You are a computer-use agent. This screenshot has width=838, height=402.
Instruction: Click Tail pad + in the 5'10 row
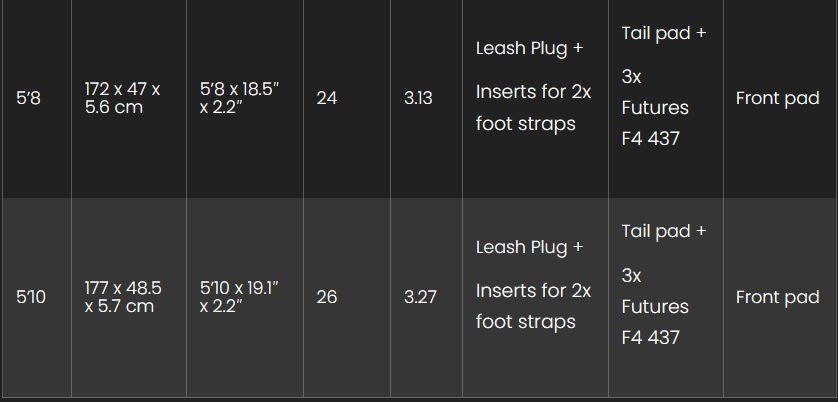[664, 232]
